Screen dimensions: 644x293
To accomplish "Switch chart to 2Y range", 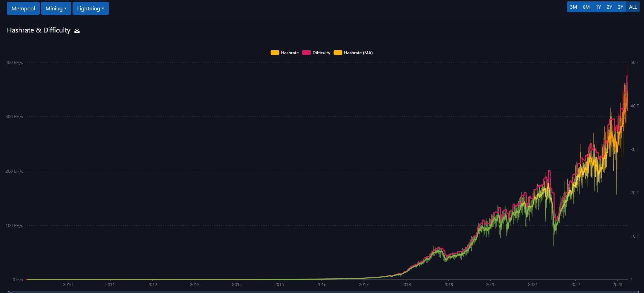I will pos(609,7).
